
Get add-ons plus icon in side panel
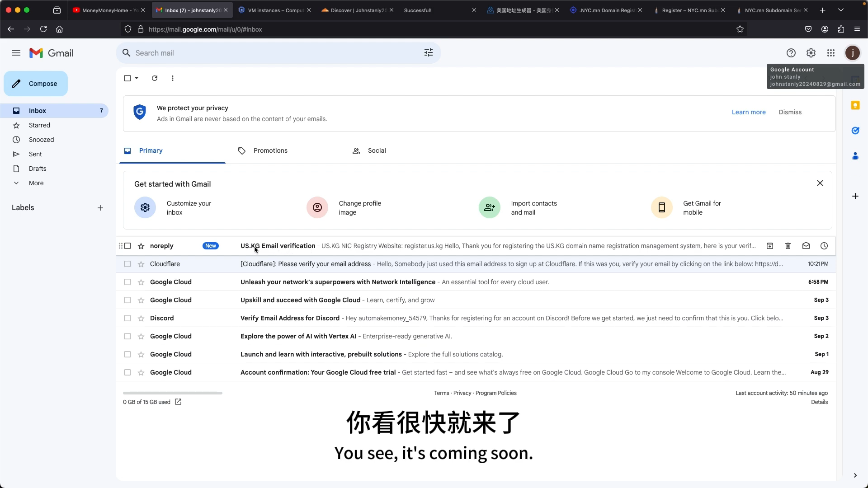point(855,196)
